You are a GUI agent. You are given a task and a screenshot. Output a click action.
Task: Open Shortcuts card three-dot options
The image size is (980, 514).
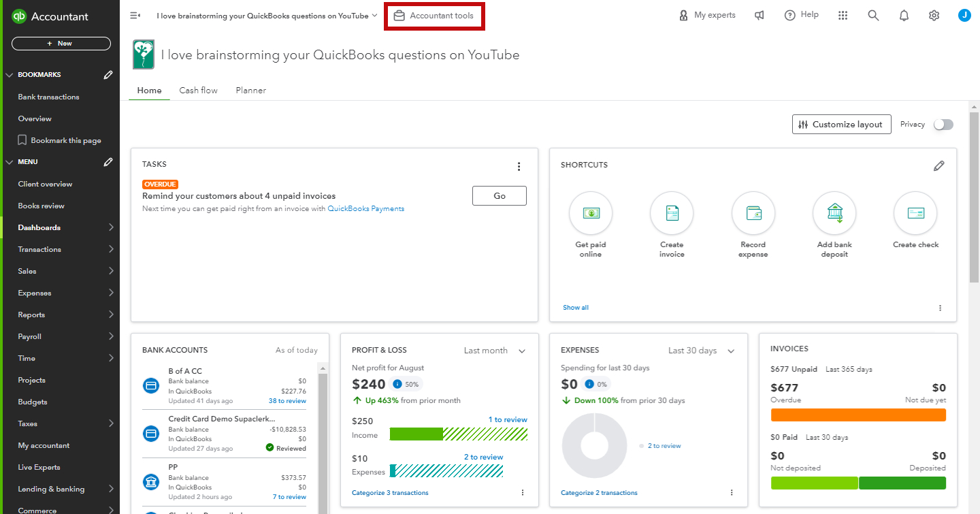[940, 308]
